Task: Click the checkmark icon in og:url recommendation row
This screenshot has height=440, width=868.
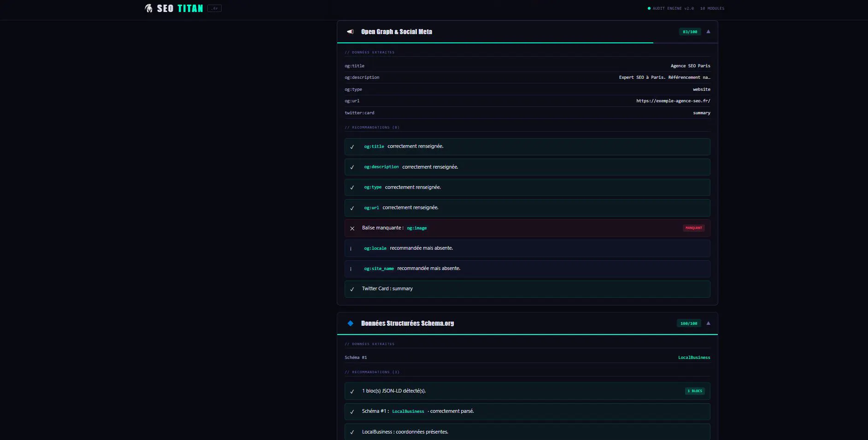Action: point(352,208)
